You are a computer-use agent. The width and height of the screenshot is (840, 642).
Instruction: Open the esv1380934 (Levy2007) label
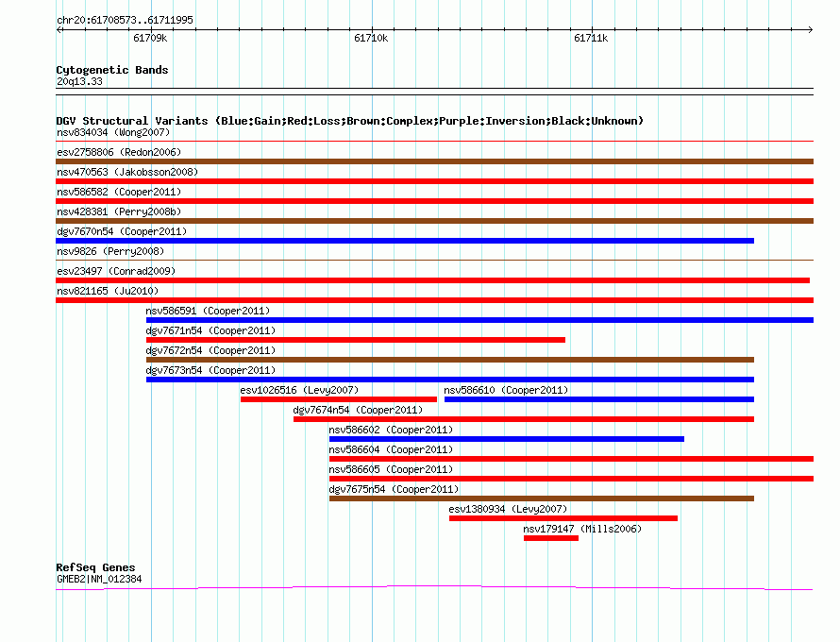pos(508,509)
